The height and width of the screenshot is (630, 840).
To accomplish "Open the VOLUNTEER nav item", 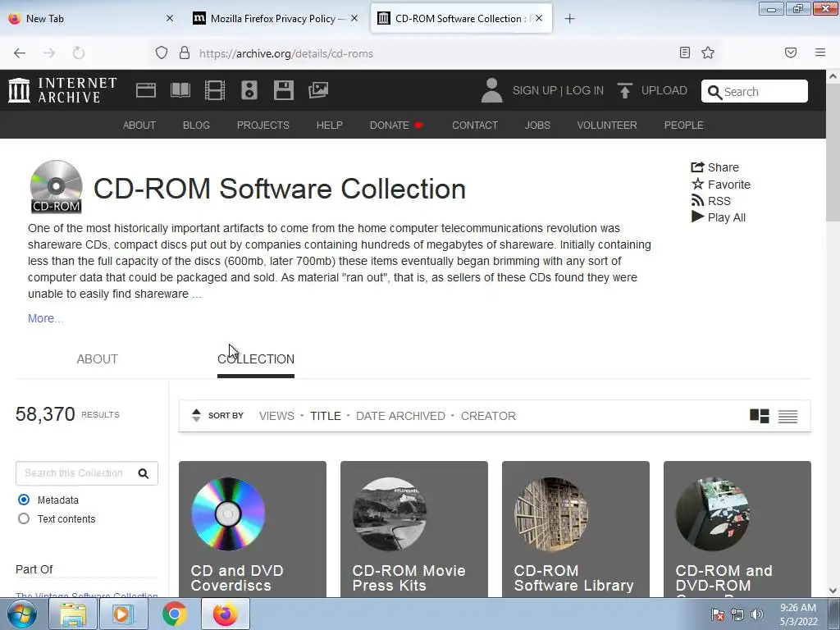I will 607,125.
